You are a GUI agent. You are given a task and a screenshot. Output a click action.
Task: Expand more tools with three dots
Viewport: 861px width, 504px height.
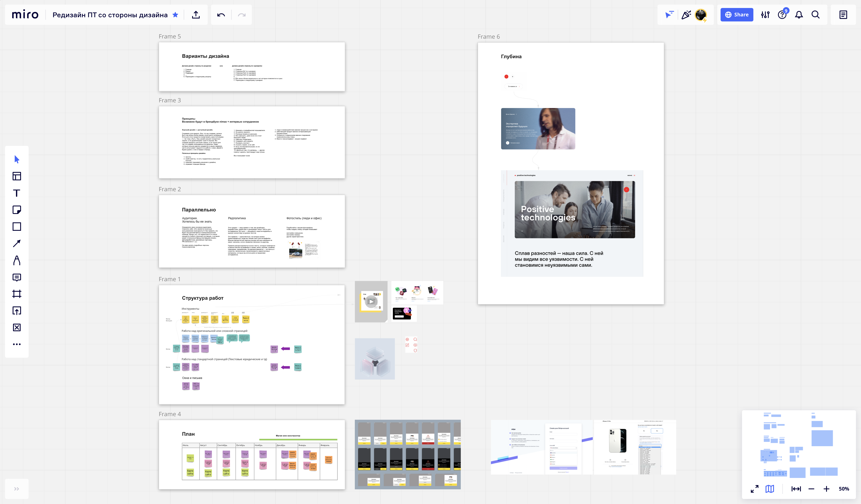pyautogui.click(x=17, y=344)
